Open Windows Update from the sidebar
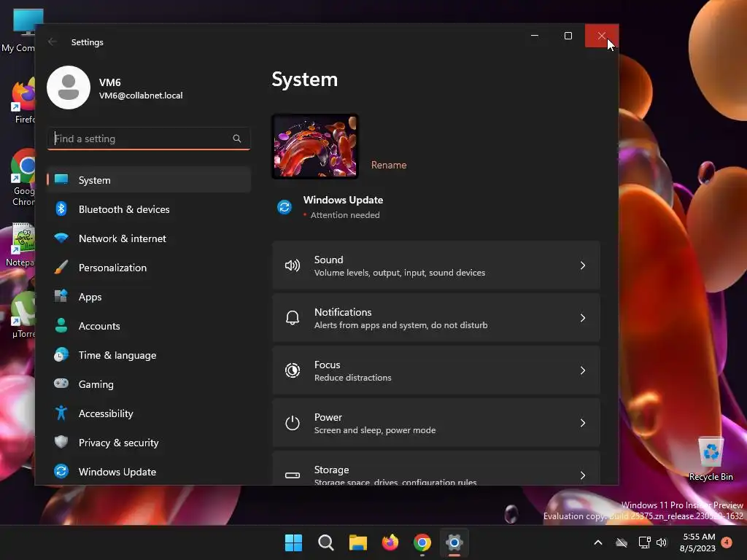 149,472
